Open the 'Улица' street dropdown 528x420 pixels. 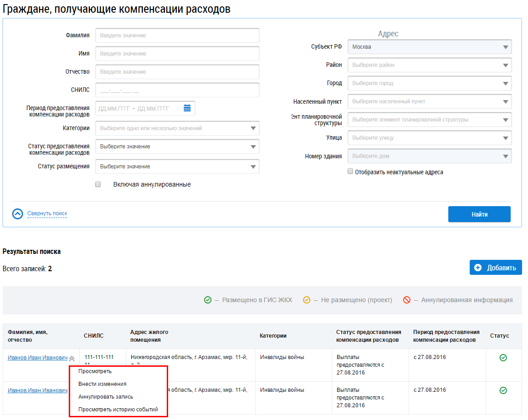pos(429,138)
